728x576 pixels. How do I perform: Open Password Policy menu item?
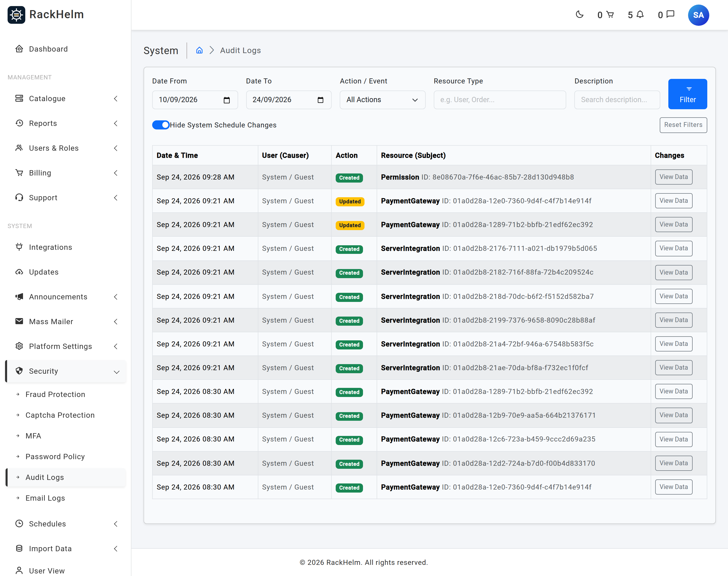[55, 456]
